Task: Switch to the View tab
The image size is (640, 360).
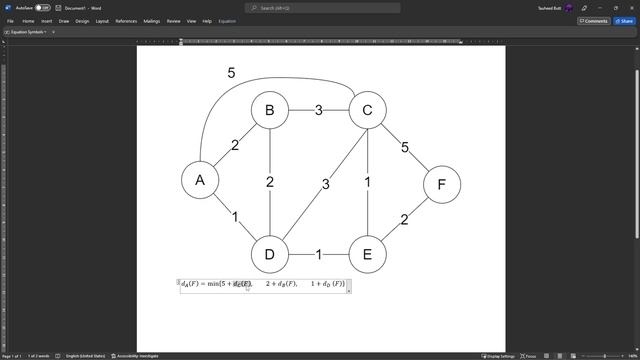Action: pyautogui.click(x=191, y=21)
